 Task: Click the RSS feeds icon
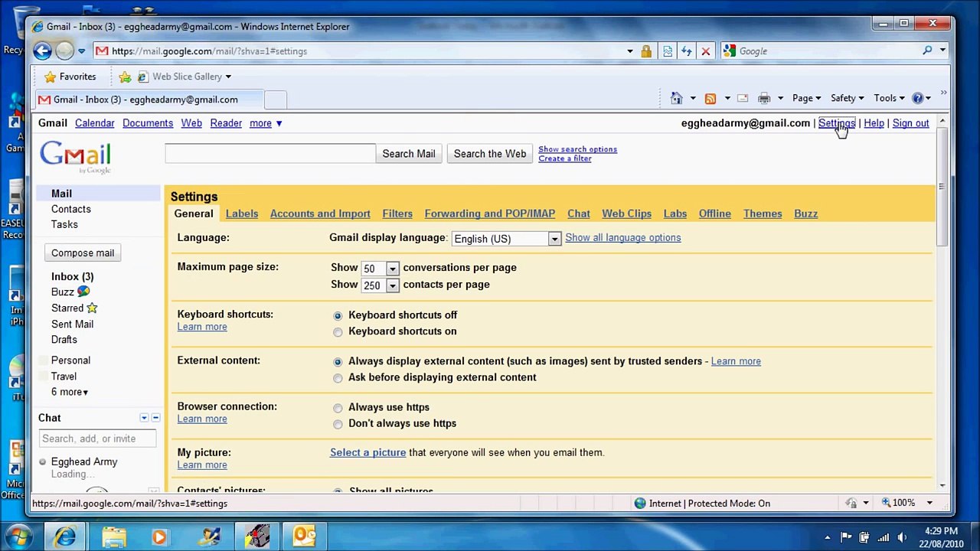coord(710,98)
